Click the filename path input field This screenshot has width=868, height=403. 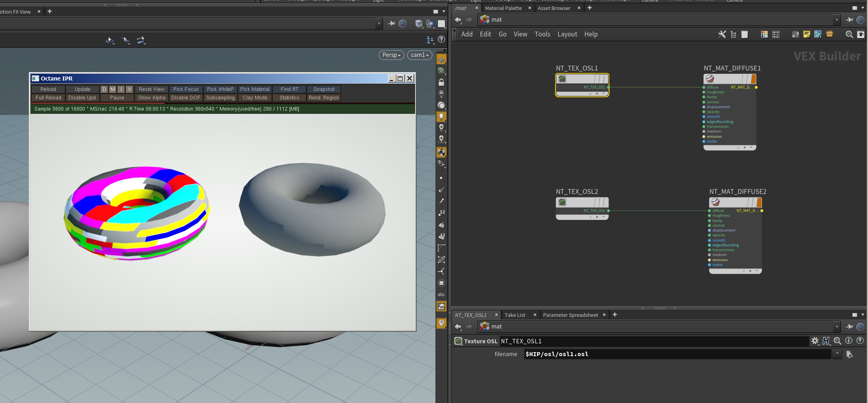[x=677, y=354]
